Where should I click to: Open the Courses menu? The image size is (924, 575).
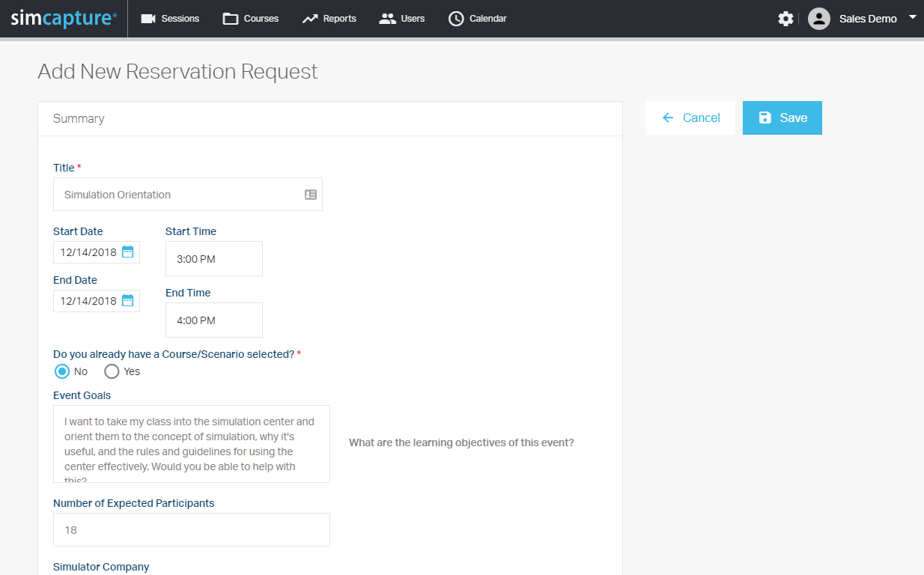point(251,19)
